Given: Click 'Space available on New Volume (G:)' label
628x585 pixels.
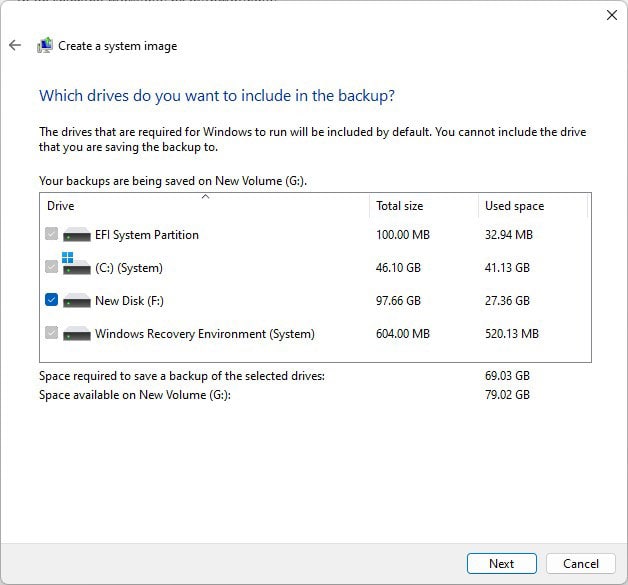Looking at the screenshot, I should pos(135,395).
